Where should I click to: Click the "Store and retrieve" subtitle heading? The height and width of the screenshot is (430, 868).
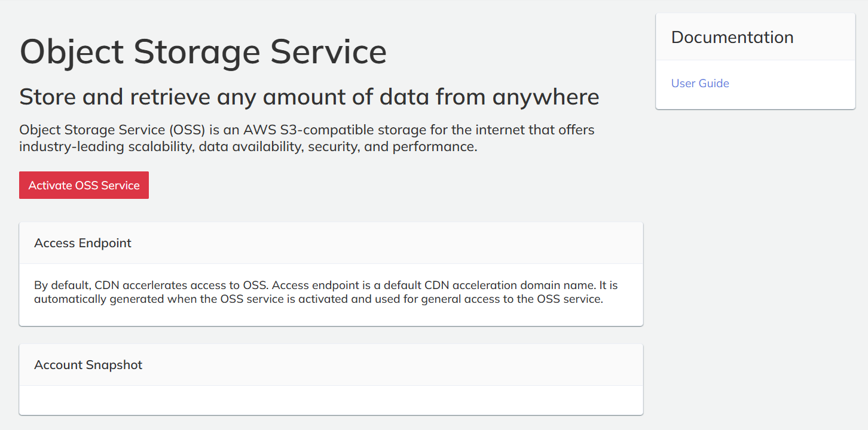tap(309, 96)
